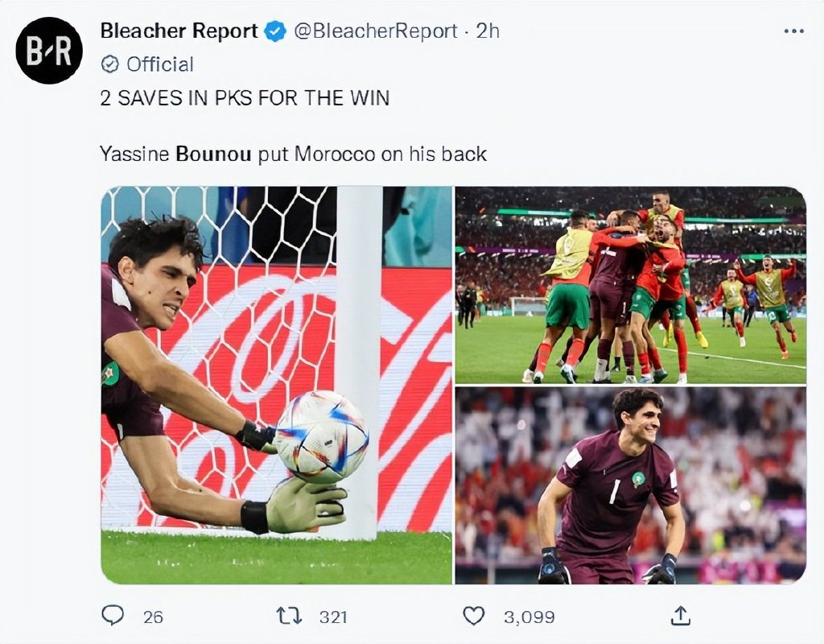
Task: Click the blue verified badge
Action: pyautogui.click(x=274, y=31)
